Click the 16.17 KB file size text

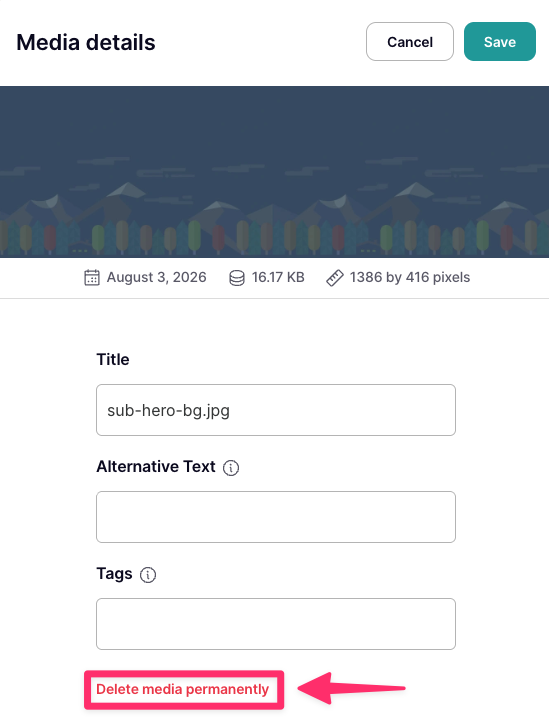coord(278,277)
